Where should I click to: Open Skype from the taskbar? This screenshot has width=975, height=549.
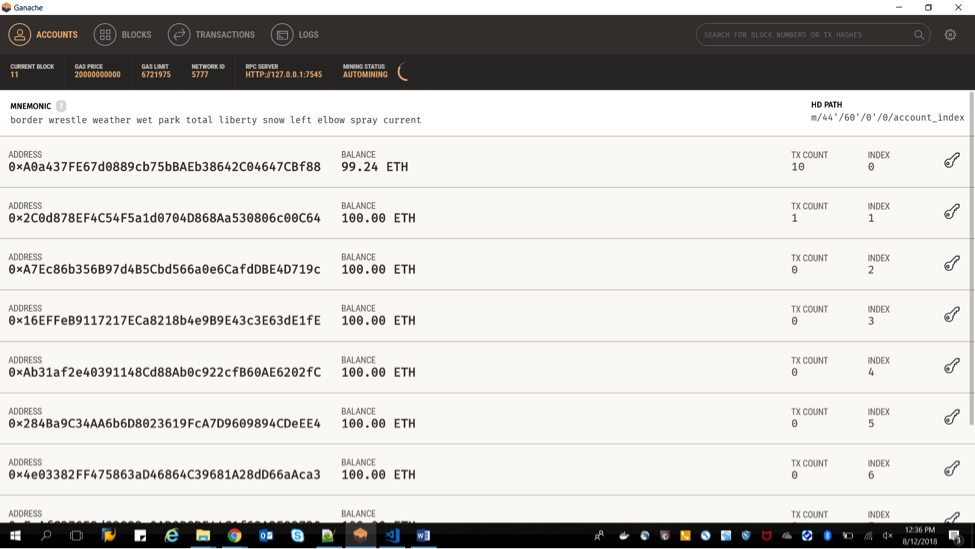pos(297,535)
